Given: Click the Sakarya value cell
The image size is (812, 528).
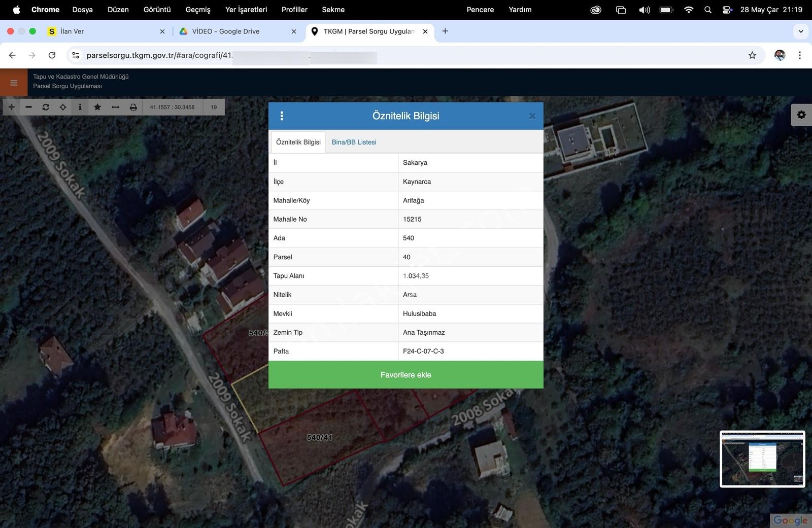Looking at the screenshot, I should click(470, 163).
